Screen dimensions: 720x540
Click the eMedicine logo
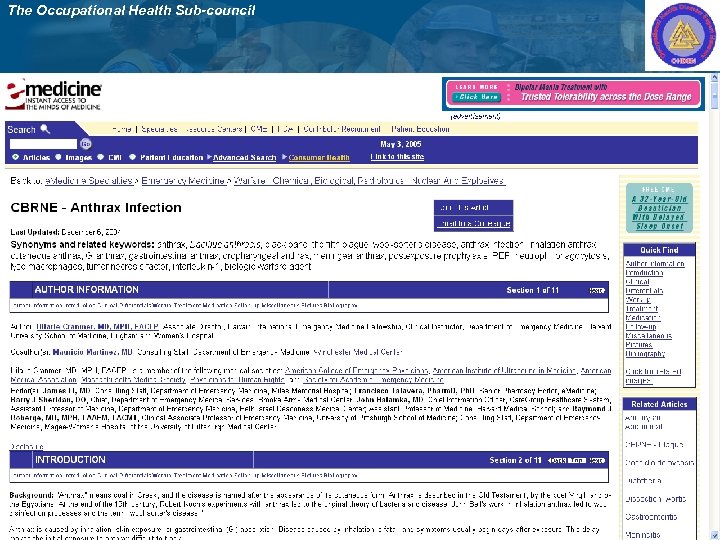(53, 95)
